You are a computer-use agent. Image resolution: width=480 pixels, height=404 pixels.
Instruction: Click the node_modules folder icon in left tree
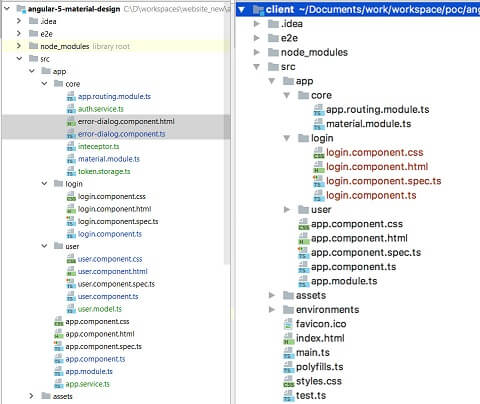pyautogui.click(x=33, y=46)
